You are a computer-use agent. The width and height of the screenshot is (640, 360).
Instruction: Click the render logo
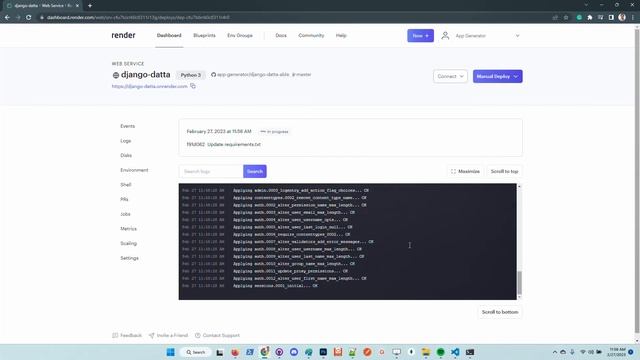(x=123, y=36)
